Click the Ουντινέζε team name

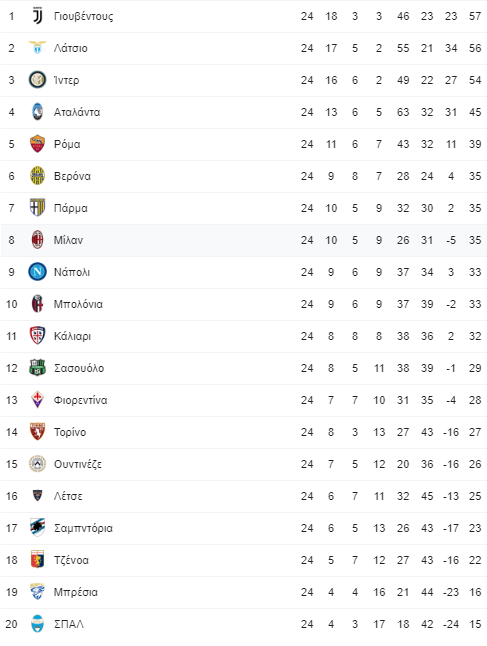[78, 464]
